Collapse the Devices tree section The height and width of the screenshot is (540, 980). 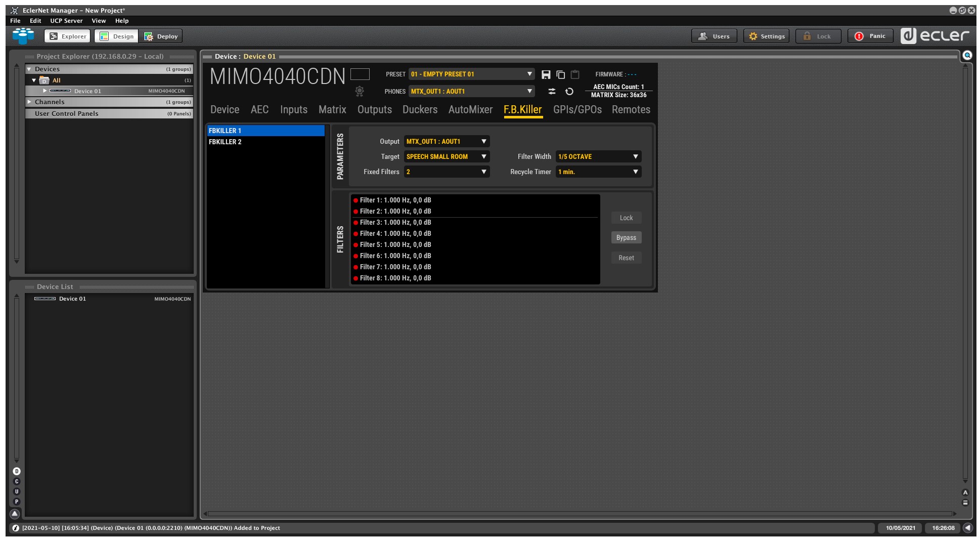[x=29, y=69]
